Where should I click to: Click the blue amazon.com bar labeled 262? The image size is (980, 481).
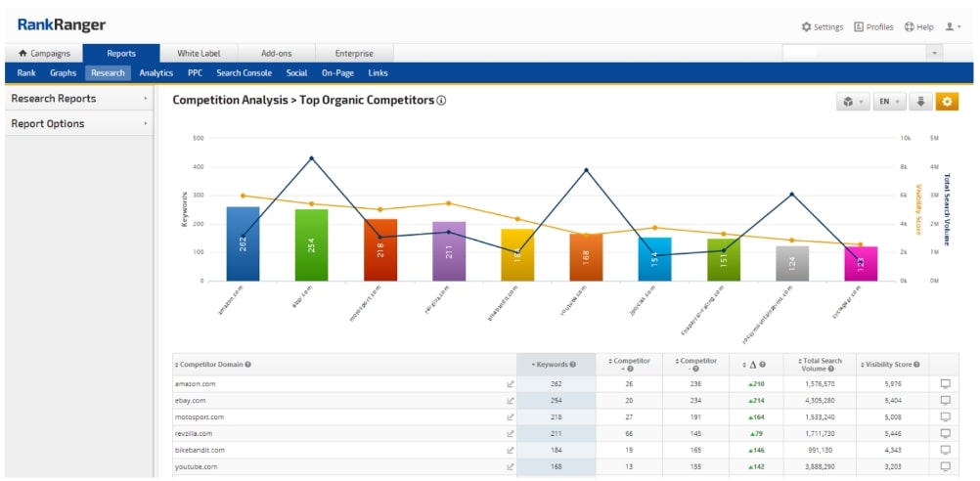click(x=244, y=243)
